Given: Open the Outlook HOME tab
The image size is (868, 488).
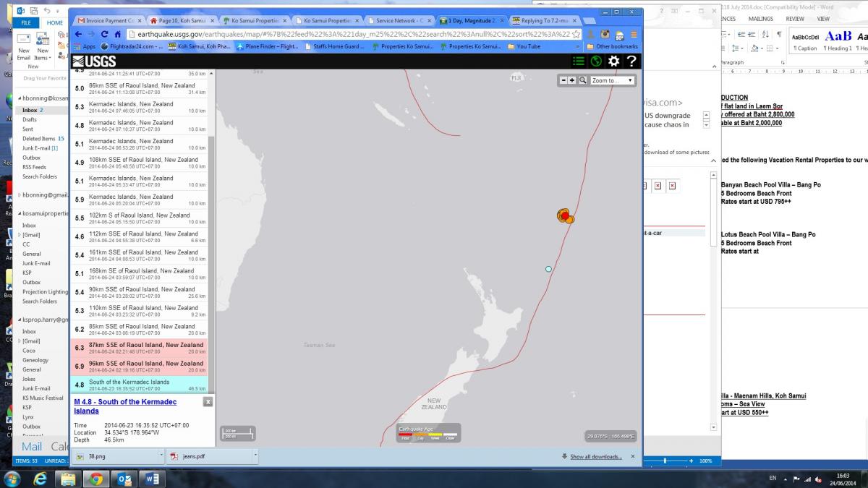Looking at the screenshot, I should 55,23.
